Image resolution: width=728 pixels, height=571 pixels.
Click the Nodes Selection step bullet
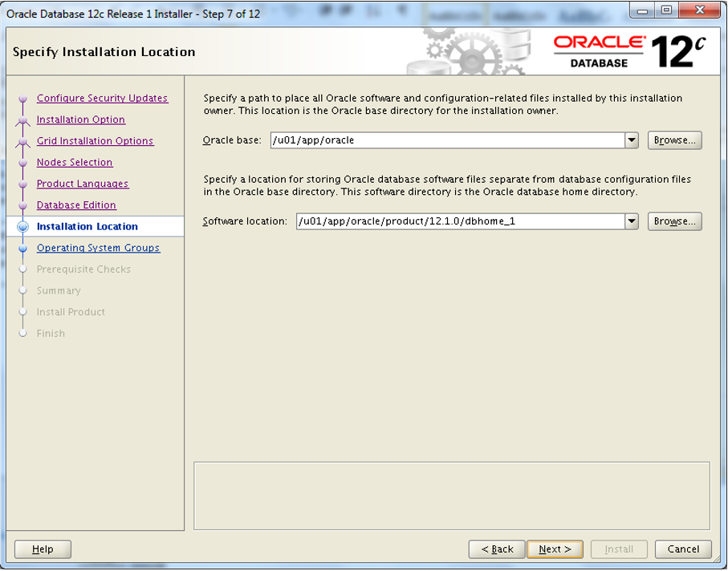(x=22, y=162)
